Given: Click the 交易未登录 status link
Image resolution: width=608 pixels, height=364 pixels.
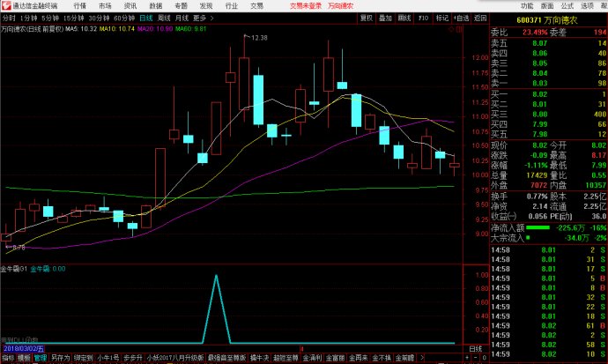Looking at the screenshot, I should coord(306,6).
